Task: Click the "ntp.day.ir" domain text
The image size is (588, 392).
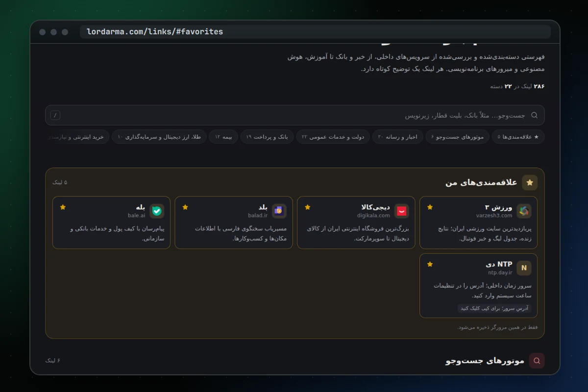Action: pos(500,272)
